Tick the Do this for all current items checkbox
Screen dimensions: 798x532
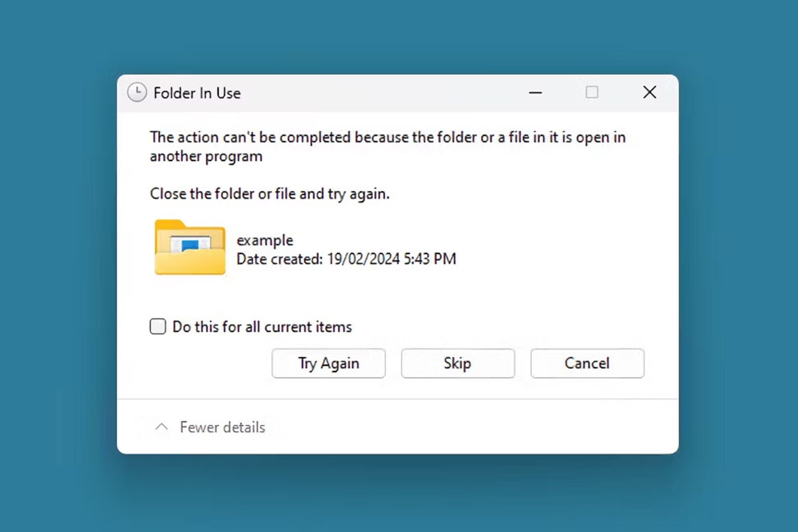coord(158,326)
